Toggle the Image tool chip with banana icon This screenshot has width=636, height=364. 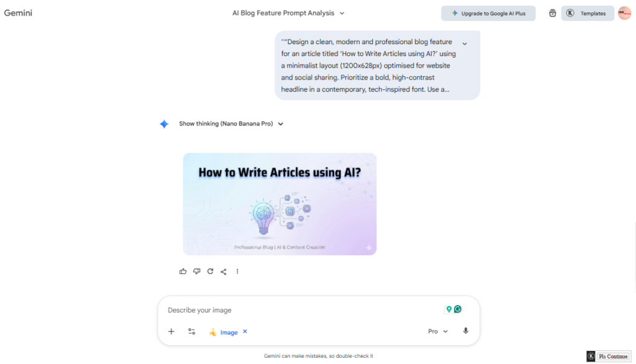pos(224,332)
